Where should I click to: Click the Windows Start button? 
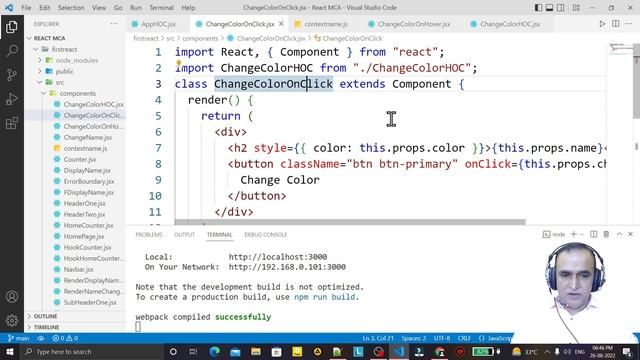click(10, 351)
